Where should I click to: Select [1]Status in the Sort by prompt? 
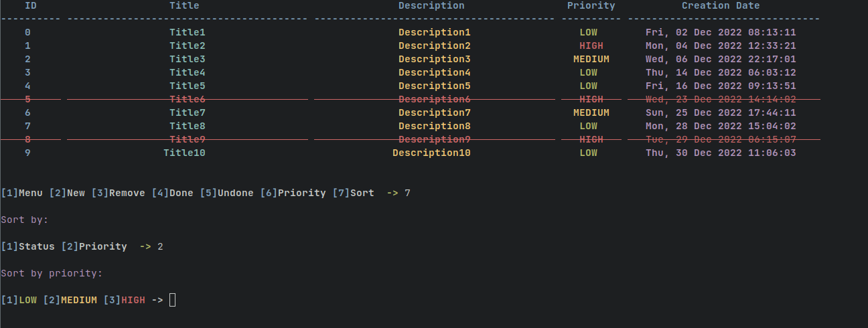tap(27, 246)
